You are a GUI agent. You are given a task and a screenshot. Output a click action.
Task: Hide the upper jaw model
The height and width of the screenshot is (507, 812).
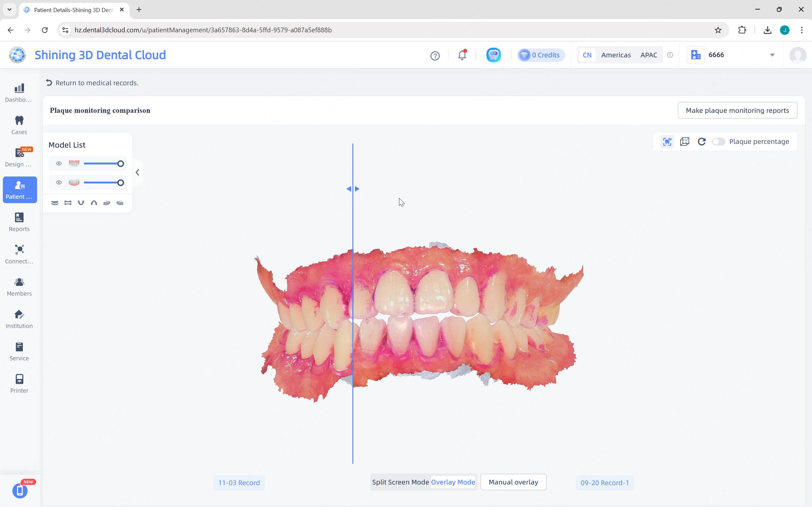click(x=59, y=164)
